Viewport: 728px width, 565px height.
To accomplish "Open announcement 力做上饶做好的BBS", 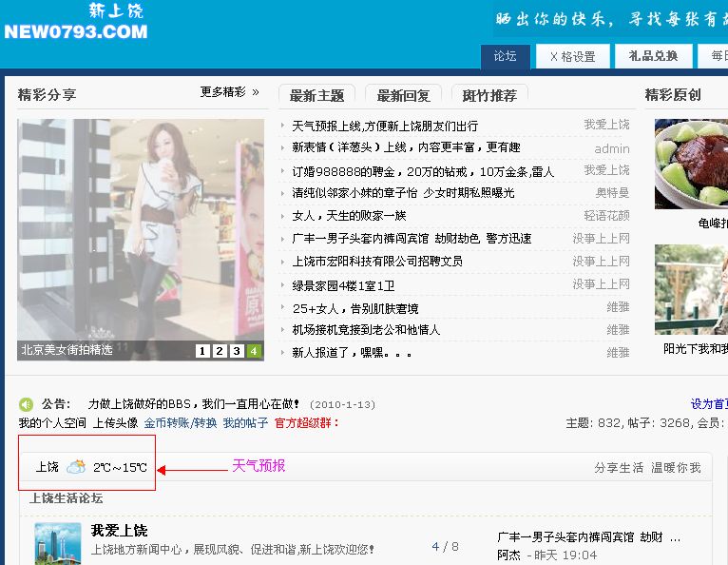I will pyautogui.click(x=194, y=404).
